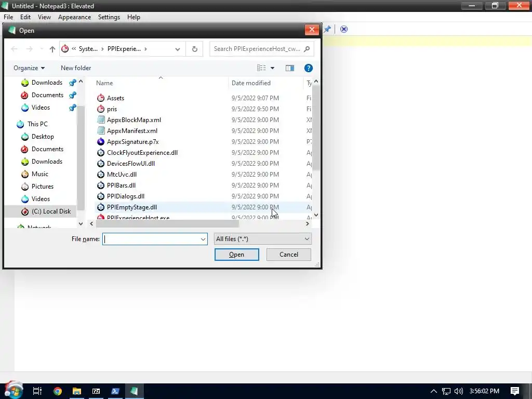
Task: Go forward using the forward arrow
Action: 30,49
